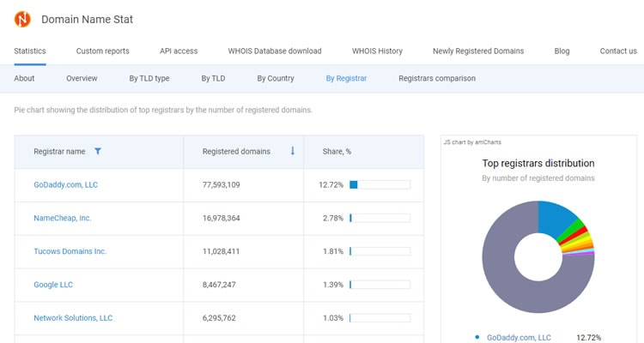Switch to By TLD subtab
Viewport: 644px width, 343px height.
coord(213,78)
